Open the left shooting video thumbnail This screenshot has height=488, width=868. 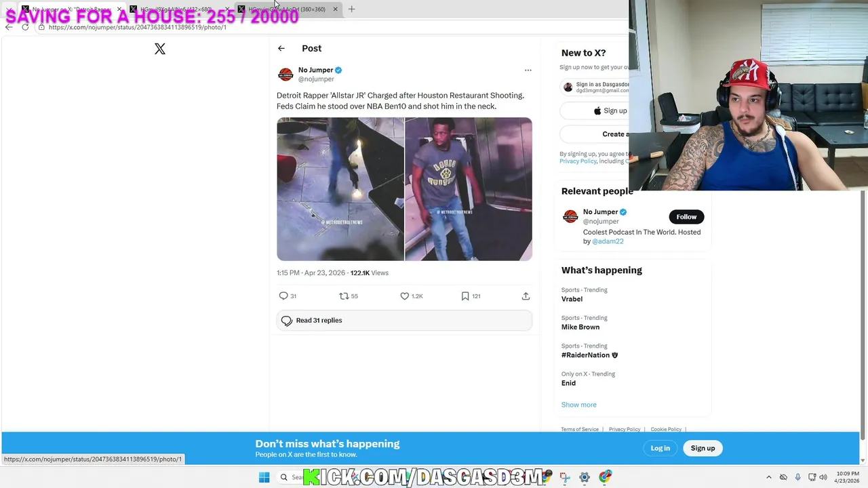click(x=340, y=189)
